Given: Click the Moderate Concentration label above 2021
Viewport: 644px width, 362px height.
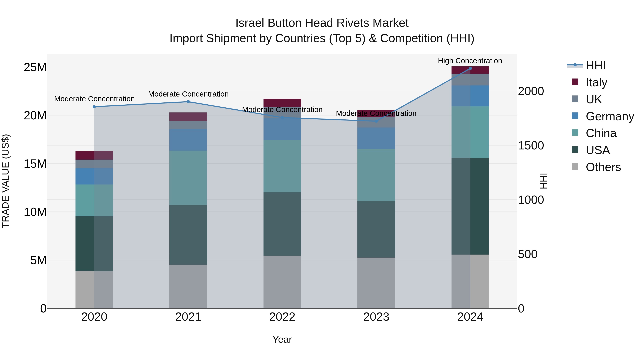Looking at the screenshot, I should pyautogui.click(x=188, y=94).
